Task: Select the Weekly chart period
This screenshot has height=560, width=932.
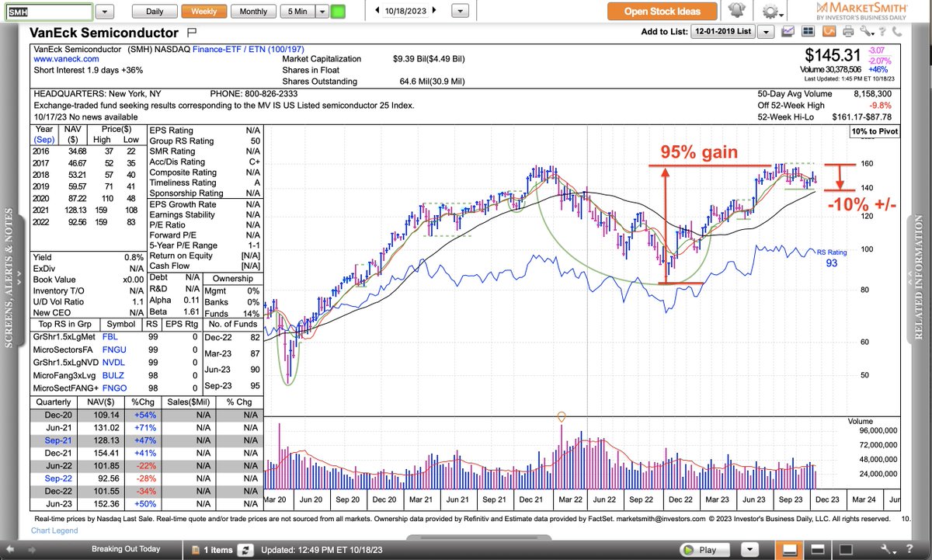Action: click(x=204, y=12)
